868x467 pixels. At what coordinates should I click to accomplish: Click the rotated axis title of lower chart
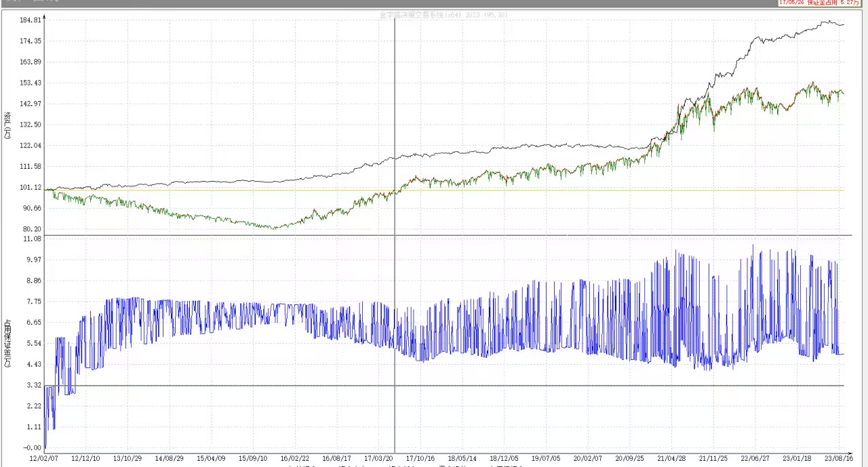[8, 342]
